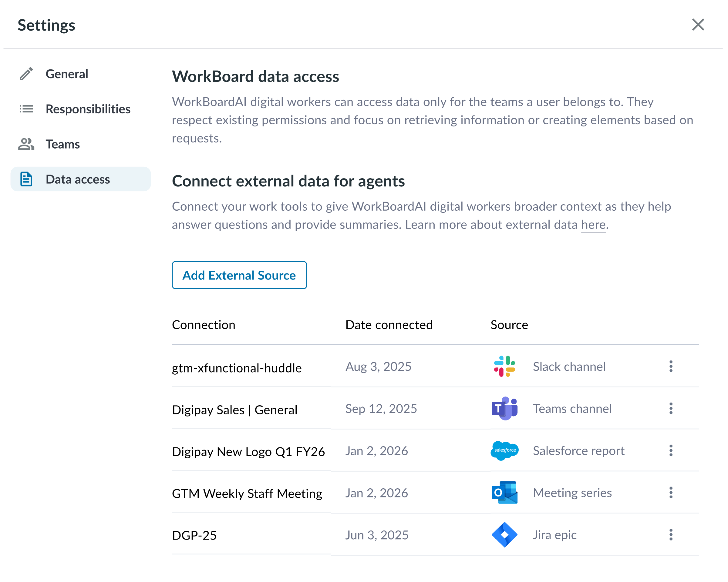Click the pencil icon next to General

tap(26, 74)
